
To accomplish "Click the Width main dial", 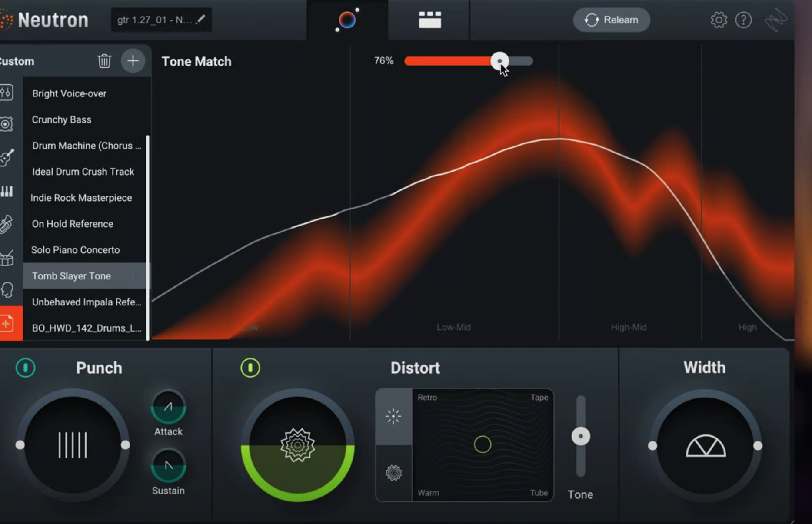I will pyautogui.click(x=705, y=446).
